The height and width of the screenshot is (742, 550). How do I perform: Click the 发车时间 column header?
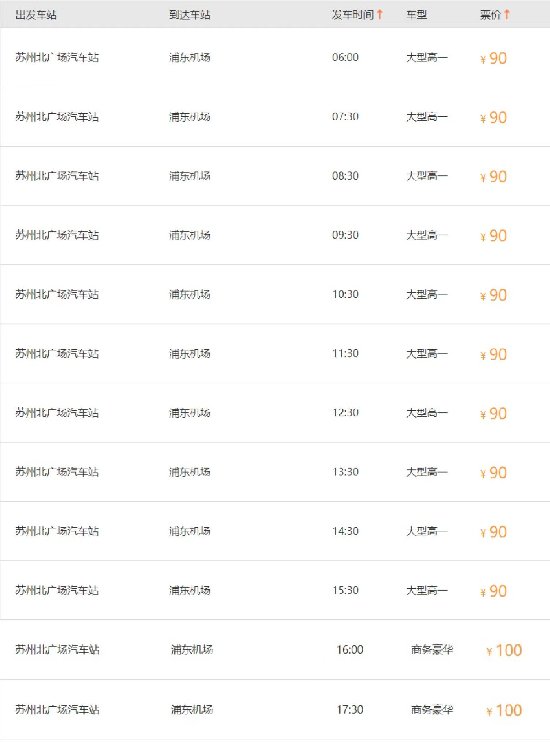(x=353, y=15)
